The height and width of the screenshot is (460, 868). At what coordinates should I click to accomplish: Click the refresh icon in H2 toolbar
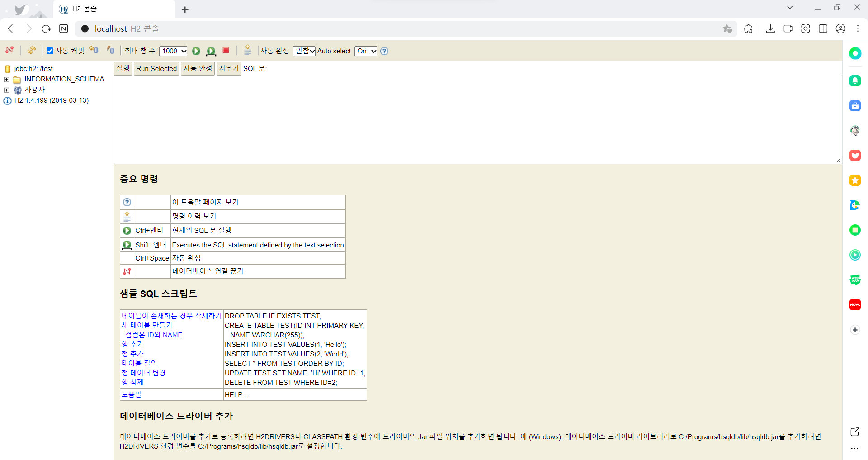click(31, 50)
